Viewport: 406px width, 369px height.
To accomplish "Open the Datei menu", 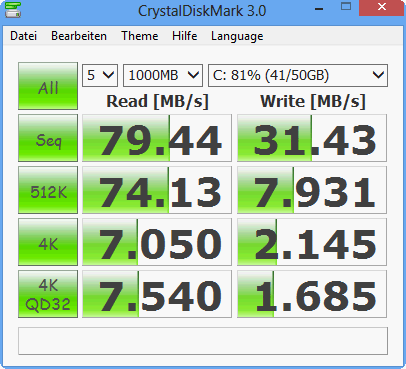I will click(x=24, y=36).
